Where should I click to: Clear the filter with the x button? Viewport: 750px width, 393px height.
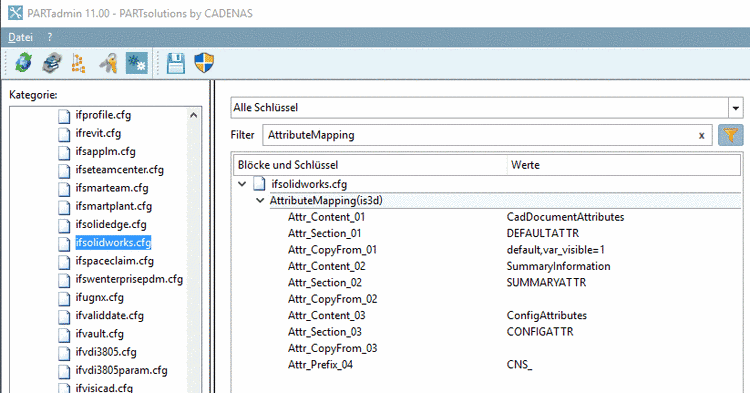(x=702, y=135)
